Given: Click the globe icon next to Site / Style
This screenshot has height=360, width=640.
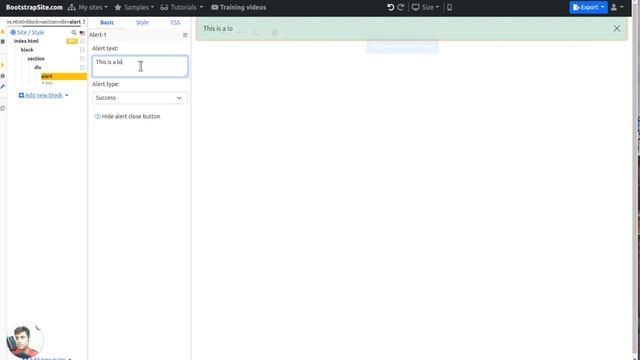Looking at the screenshot, I should coord(13,32).
